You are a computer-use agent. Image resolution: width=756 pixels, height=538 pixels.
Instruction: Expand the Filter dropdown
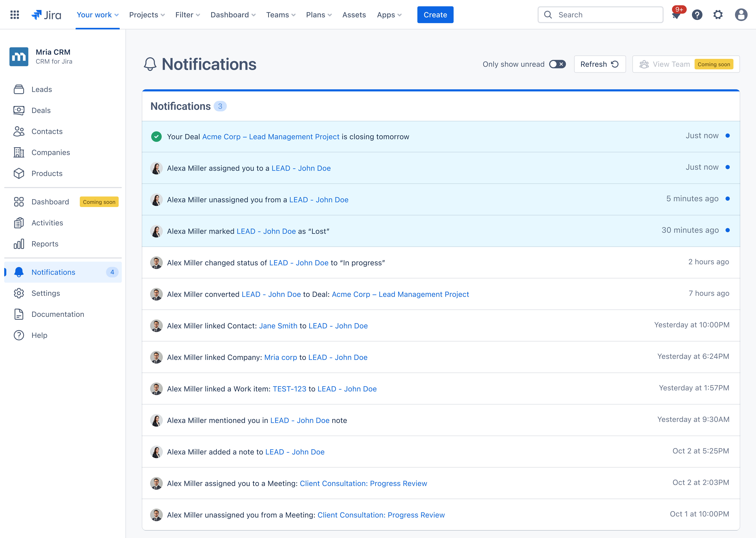coord(188,15)
